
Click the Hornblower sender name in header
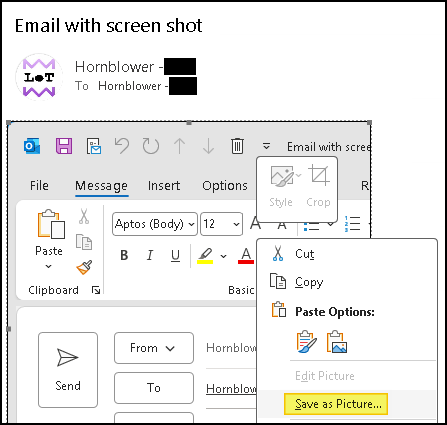coord(114,67)
